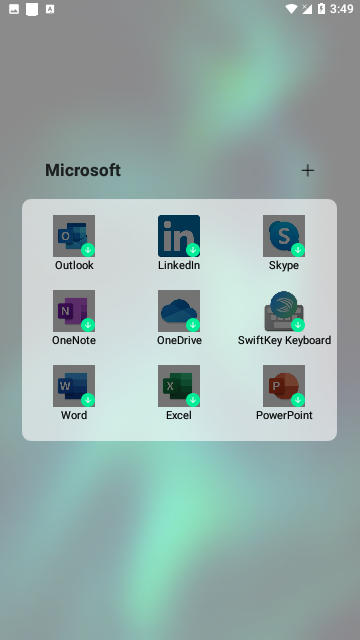This screenshot has width=360, height=640.
Task: Tap the PowerPoint app icon
Action: tap(284, 386)
